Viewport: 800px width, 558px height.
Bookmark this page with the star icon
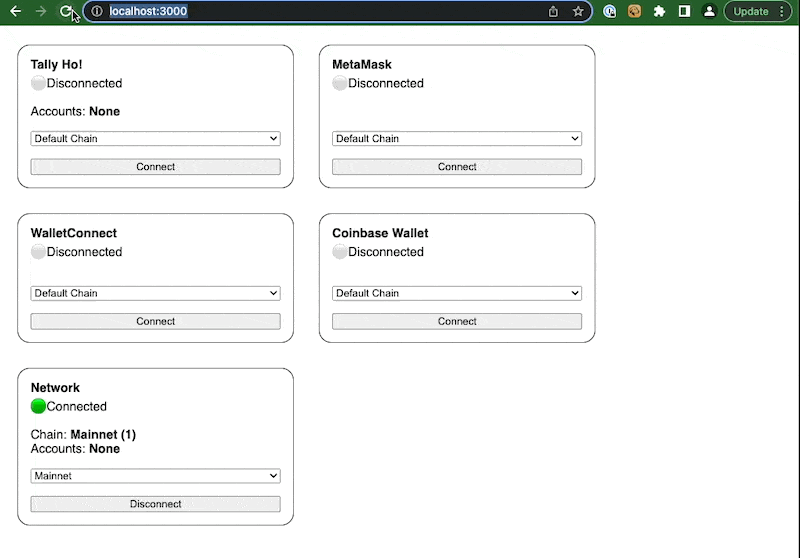click(x=578, y=11)
